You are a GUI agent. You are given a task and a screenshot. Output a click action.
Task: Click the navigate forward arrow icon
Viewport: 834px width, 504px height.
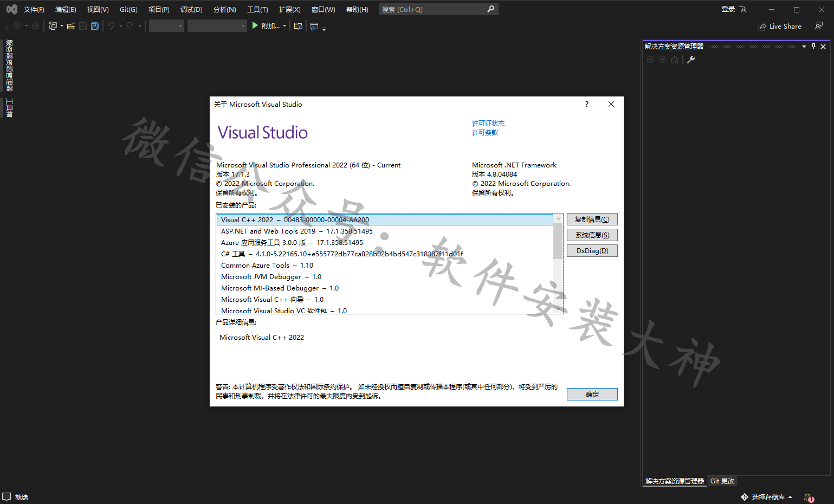point(36,26)
